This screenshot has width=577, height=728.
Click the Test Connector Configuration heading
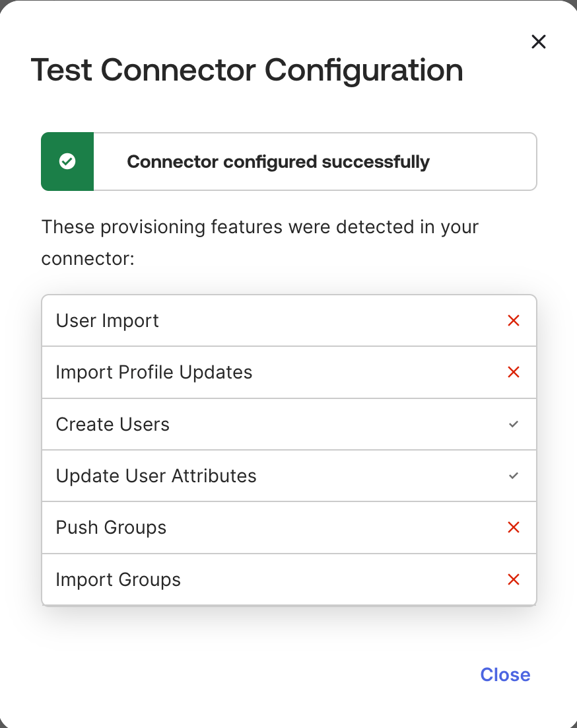(247, 70)
